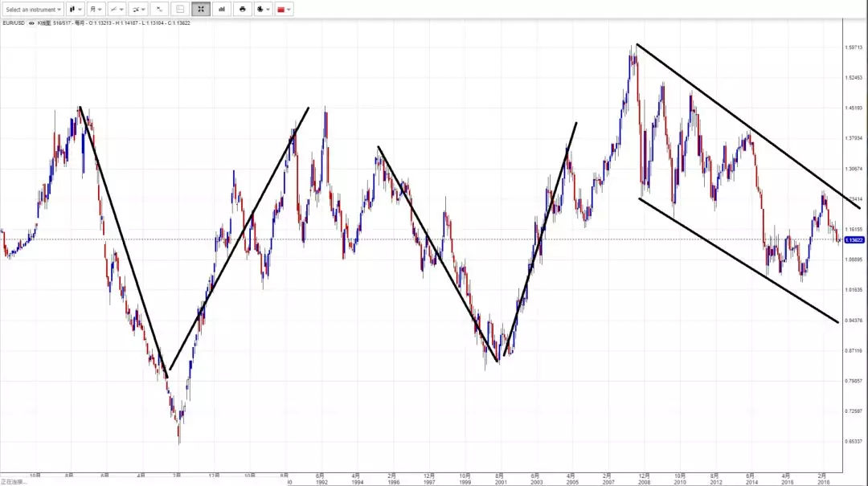Click the 2008 label on time axis
868x486 pixels.
[644, 482]
